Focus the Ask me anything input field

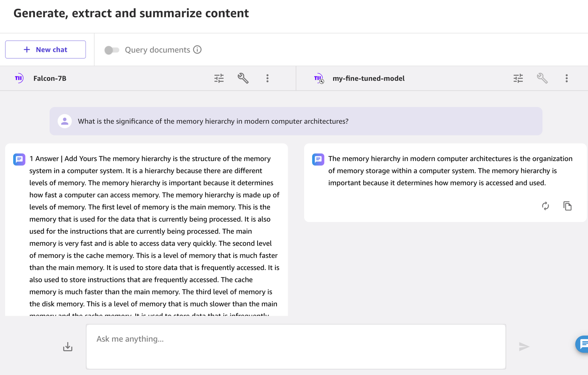296,346
